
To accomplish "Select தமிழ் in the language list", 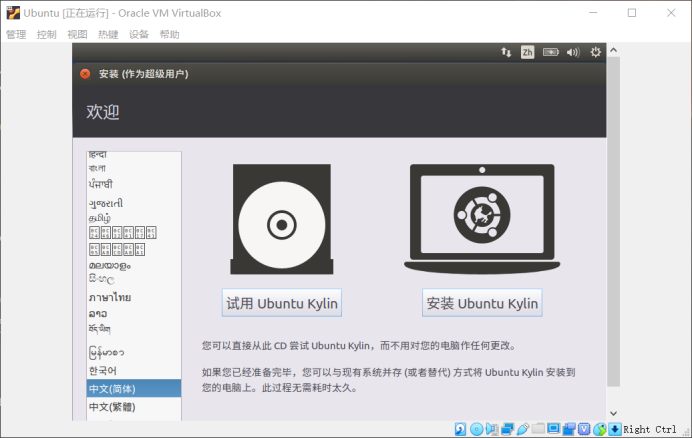I will pos(134,218).
